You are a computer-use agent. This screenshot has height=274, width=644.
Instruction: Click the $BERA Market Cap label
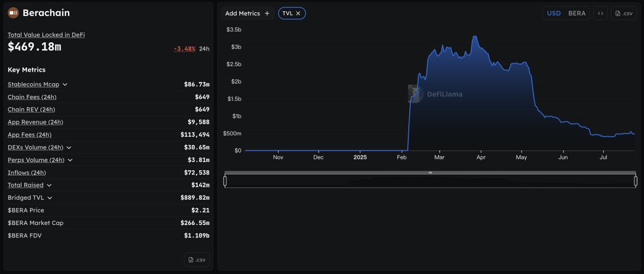click(36, 223)
